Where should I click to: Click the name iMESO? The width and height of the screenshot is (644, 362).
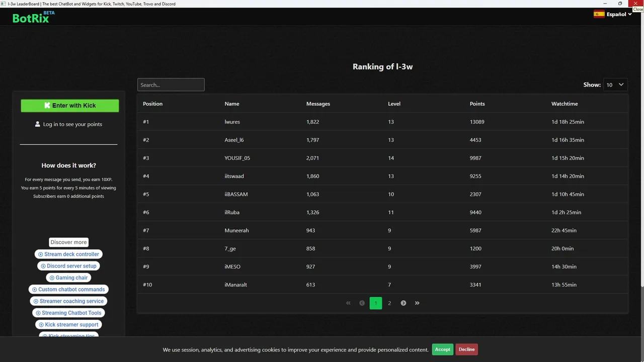[232, 266]
